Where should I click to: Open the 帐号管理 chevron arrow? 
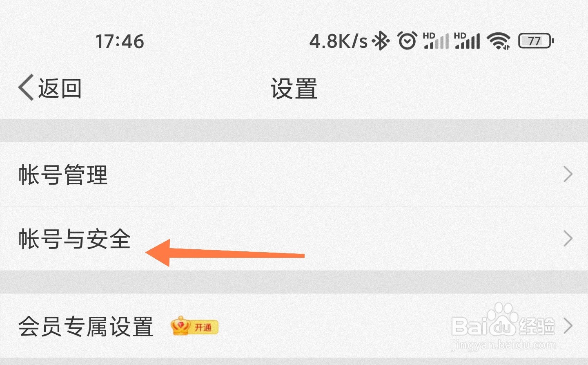coord(568,175)
